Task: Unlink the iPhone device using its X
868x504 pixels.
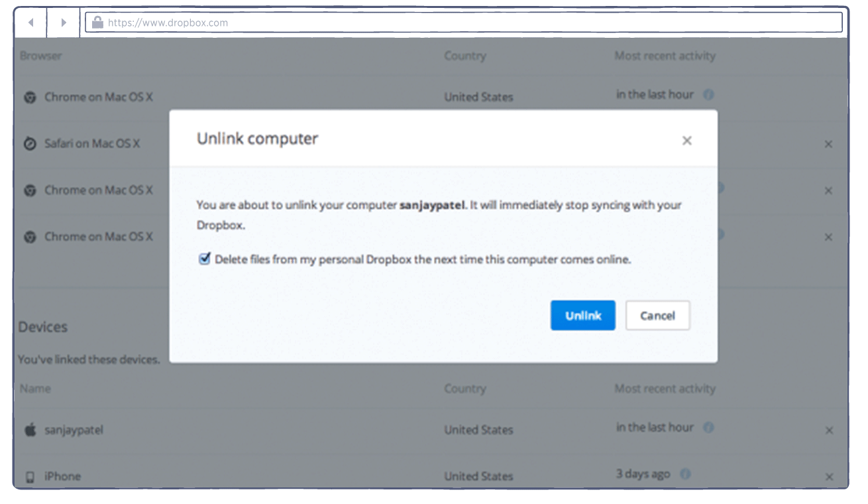Action: [828, 477]
